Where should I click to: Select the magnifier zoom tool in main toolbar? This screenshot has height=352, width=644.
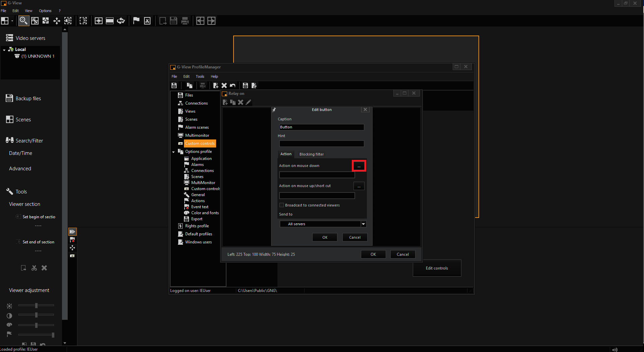pos(23,21)
